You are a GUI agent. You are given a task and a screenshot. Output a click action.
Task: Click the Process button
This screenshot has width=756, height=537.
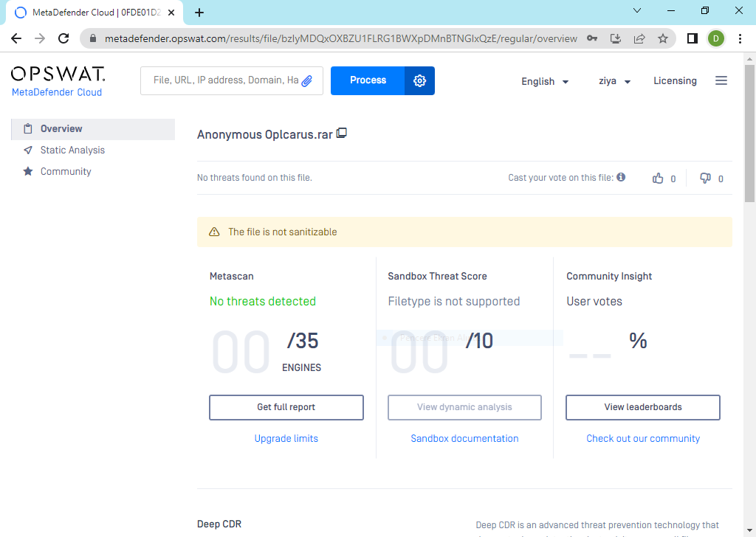368,80
